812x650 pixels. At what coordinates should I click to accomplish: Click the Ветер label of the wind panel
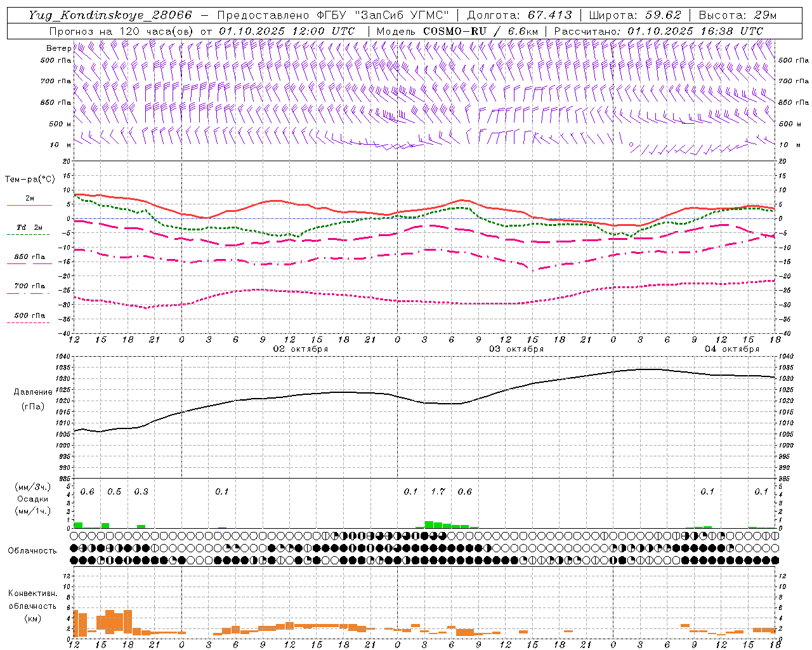tap(58, 48)
